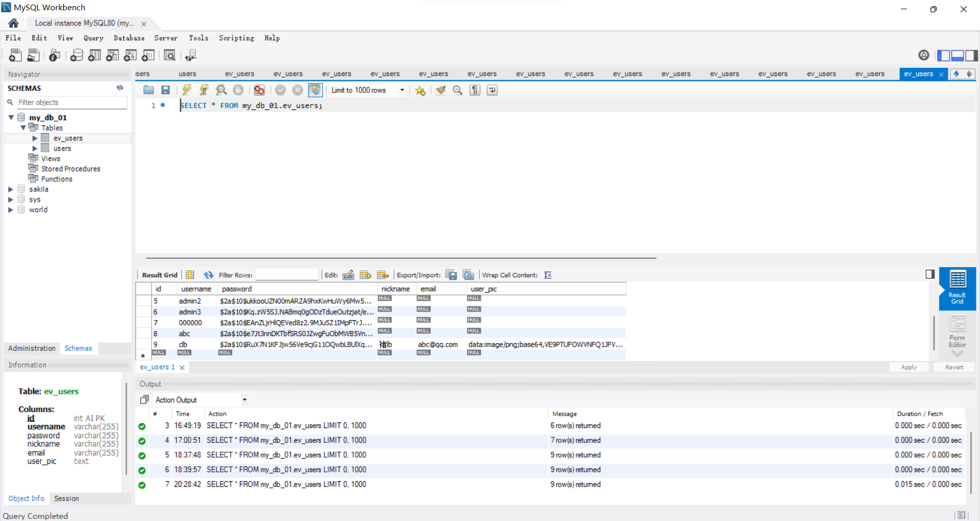Open the Scripting menu
980x521 pixels.
[236, 38]
